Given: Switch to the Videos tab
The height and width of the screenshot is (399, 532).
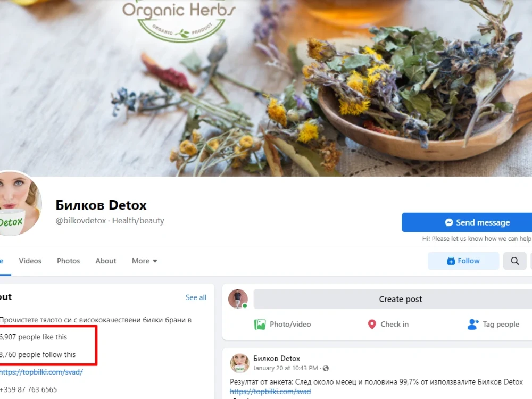Looking at the screenshot, I should coord(30,261).
